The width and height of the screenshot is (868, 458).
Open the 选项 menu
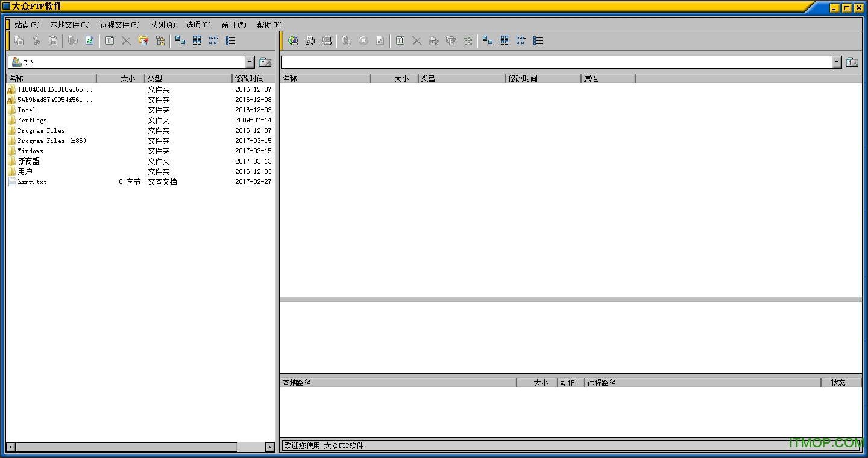[198, 25]
